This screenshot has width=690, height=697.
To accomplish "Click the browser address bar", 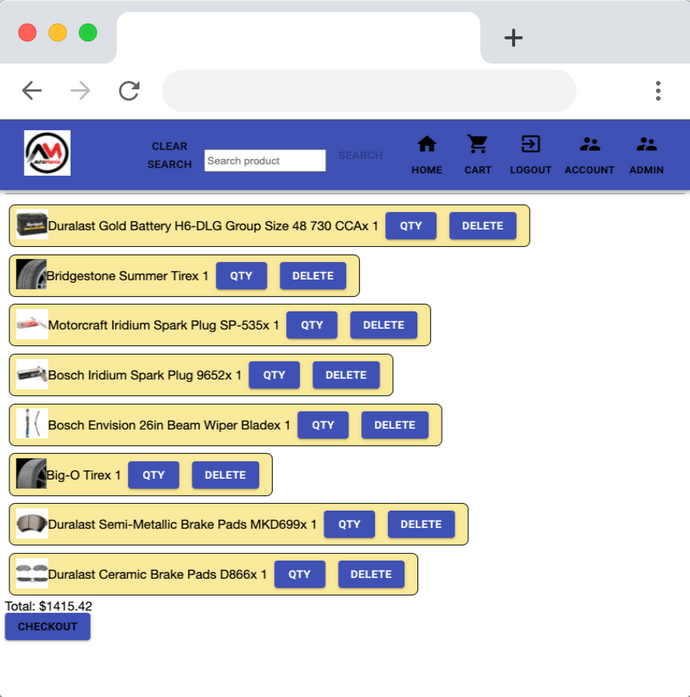I will tap(368, 91).
